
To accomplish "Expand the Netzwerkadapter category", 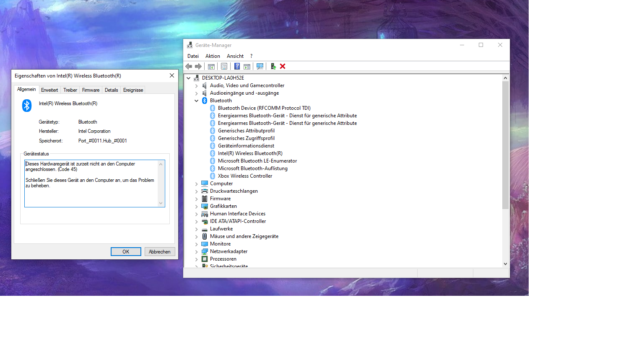I will click(x=197, y=251).
